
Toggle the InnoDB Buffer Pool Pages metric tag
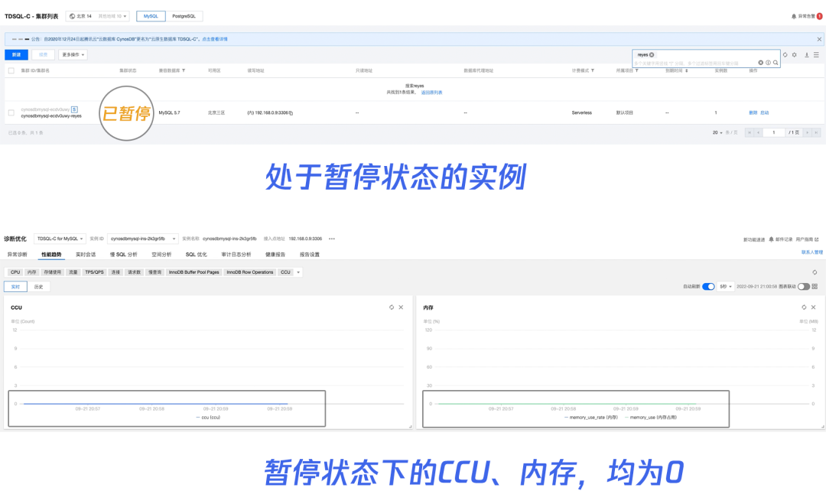[x=193, y=272]
